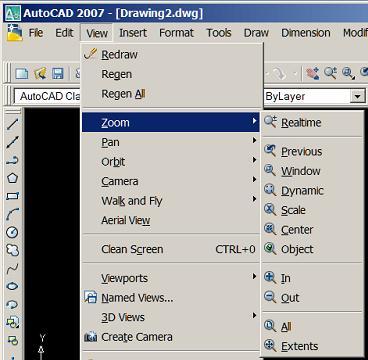Image resolution: width=368 pixels, height=360 pixels.
Task: Select Create Camera menu item
Action: coord(170,337)
